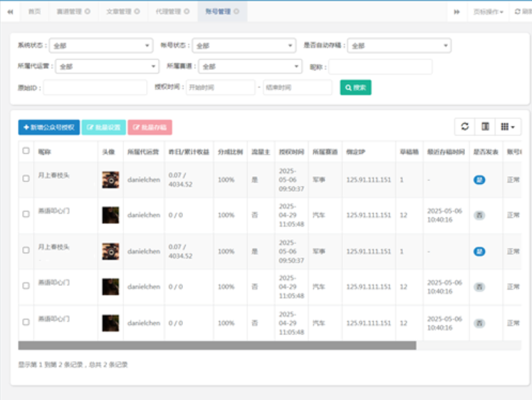Check the last row's checkbox
Image resolution: width=532 pixels, height=400 pixels.
click(26, 322)
